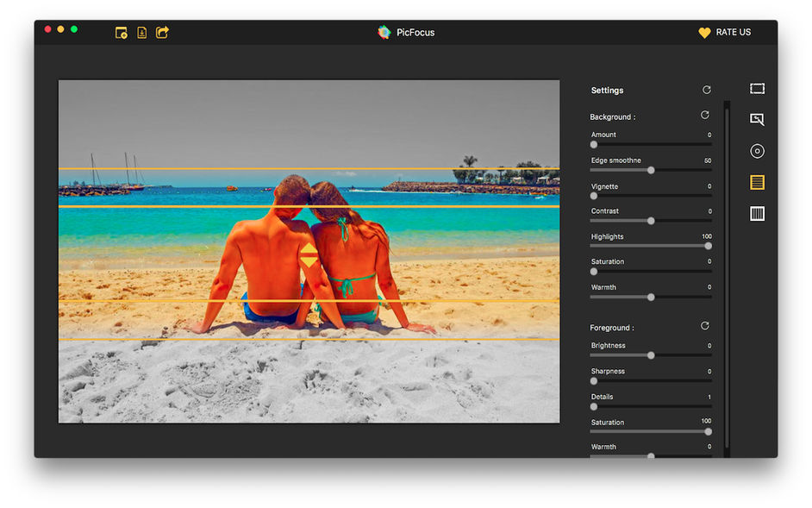Click the Background Warmth slider knob

tap(651, 297)
